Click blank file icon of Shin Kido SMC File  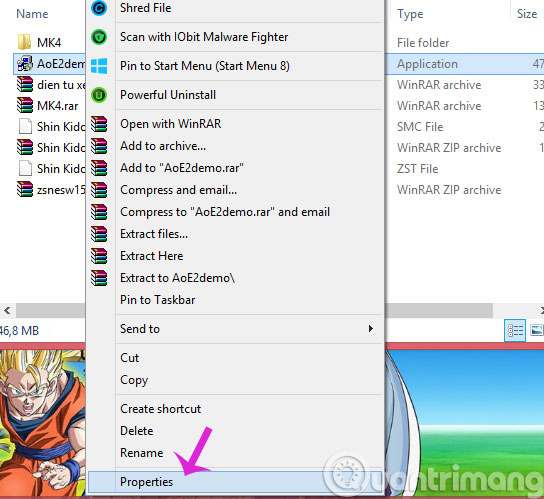click(25, 126)
